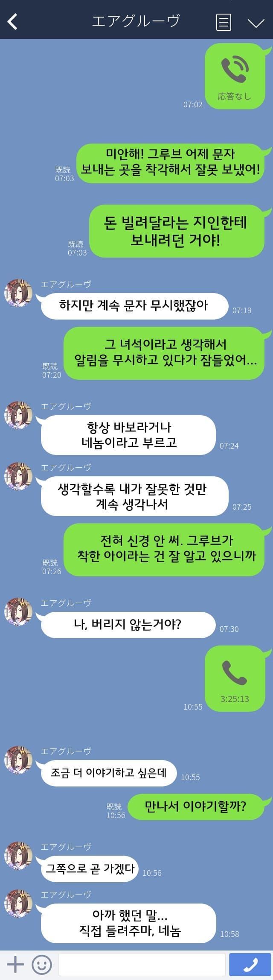Open the emoji sticker picker
This screenshot has height=980, width=273.
click(42, 965)
